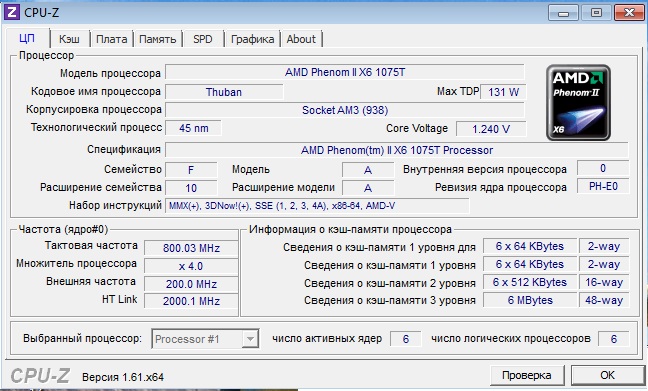Click the 800.03 MHz clock speed field
This screenshot has height=391, width=648.
(x=191, y=248)
